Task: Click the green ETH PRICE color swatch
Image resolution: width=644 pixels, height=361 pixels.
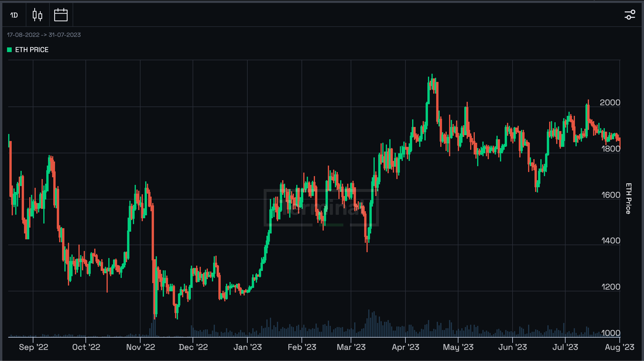Action: tap(9, 50)
